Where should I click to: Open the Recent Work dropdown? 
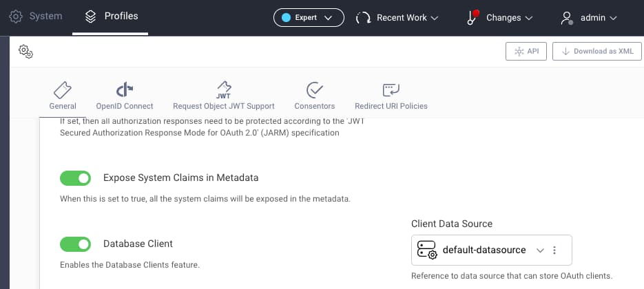coord(397,18)
